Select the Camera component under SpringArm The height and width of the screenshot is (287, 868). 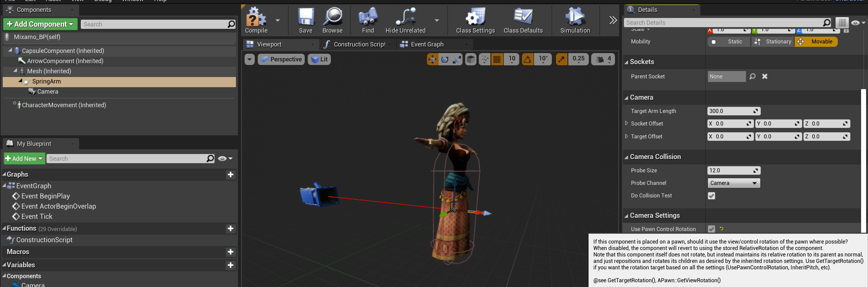(119, 92)
